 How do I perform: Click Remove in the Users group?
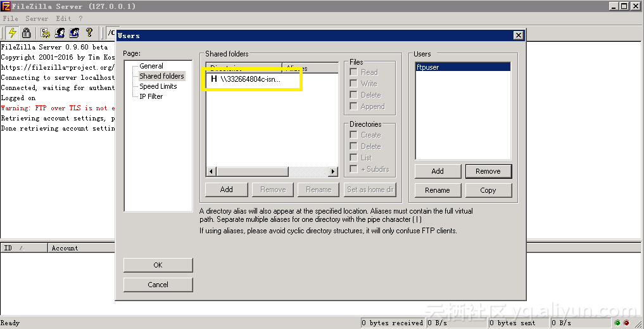coord(488,172)
